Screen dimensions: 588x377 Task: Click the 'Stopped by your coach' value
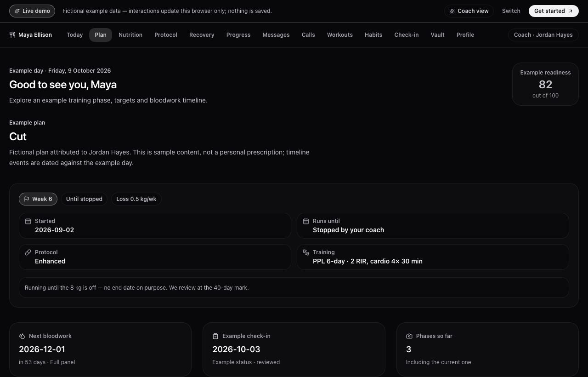[348, 230]
